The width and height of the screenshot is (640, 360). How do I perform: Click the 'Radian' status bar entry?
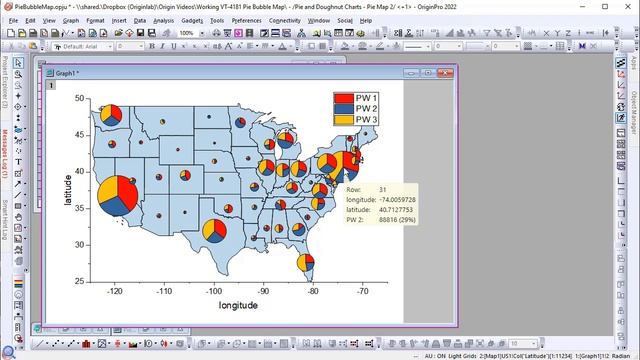click(x=621, y=356)
